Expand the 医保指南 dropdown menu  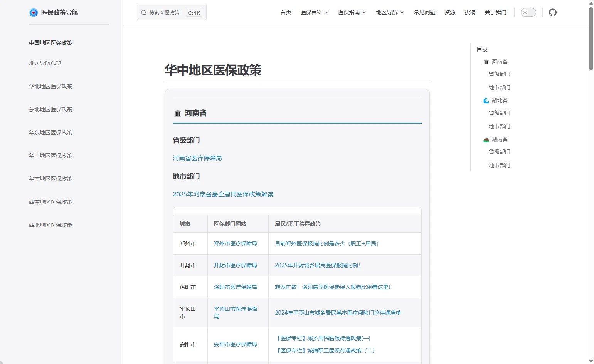352,13
